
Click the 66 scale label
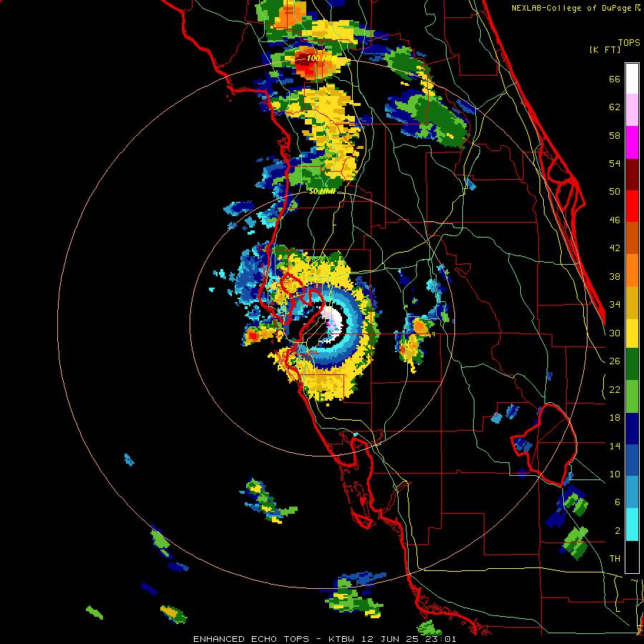(x=615, y=79)
